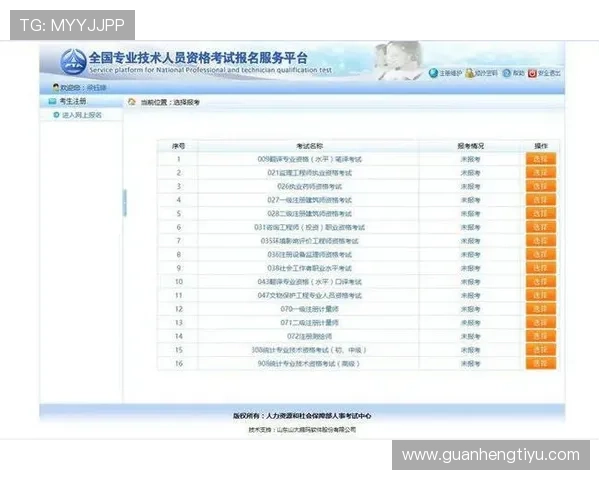
Task: Click the home icon beside 当前位置
Action: [132, 102]
